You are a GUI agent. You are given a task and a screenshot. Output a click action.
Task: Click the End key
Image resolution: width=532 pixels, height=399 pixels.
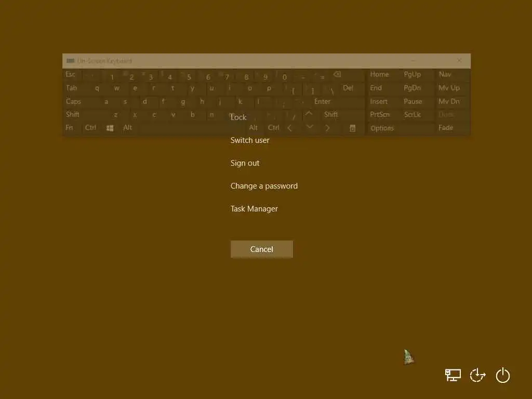(x=376, y=88)
